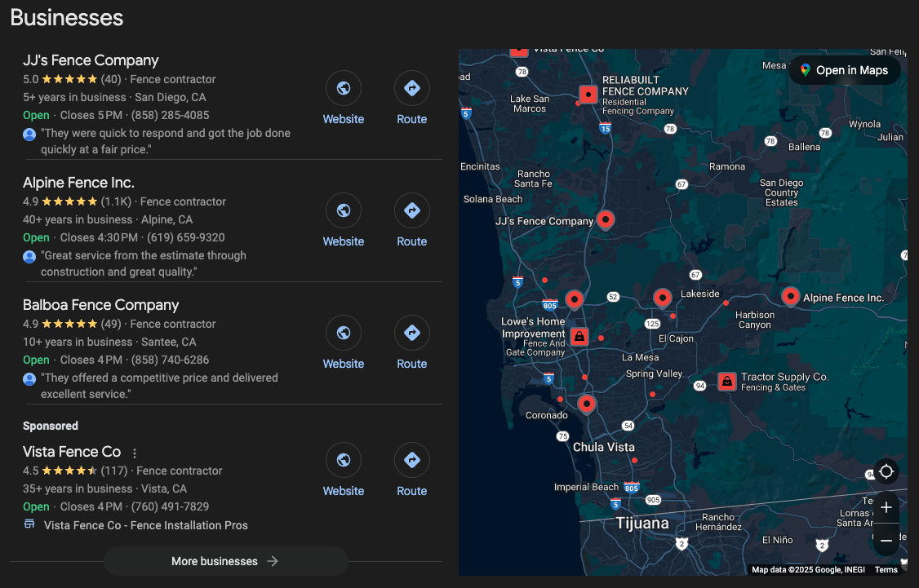This screenshot has width=919, height=588.
Task: Zoom in on the map with the plus icon
Action: tap(886, 506)
